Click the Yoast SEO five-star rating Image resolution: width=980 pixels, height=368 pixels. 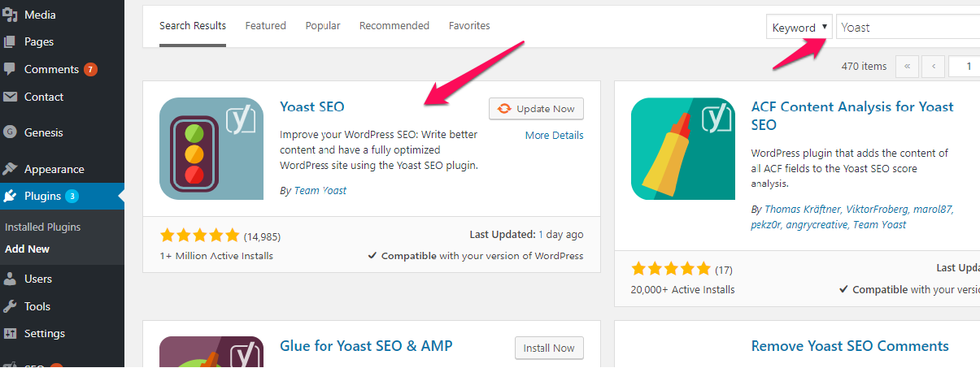tap(200, 236)
